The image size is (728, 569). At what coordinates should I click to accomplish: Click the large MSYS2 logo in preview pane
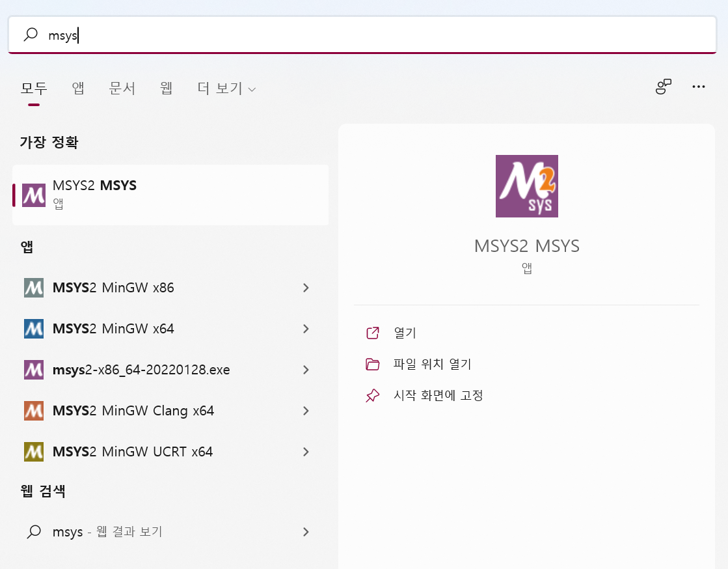526,186
